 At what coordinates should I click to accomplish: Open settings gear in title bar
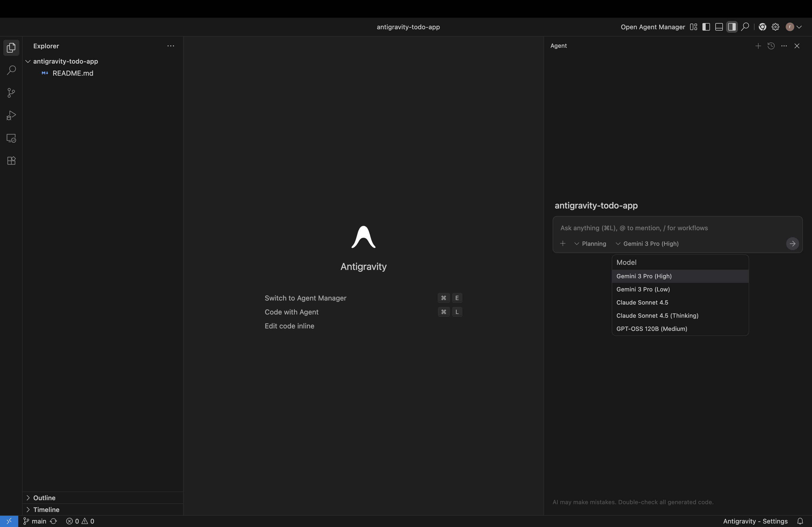pos(775,27)
